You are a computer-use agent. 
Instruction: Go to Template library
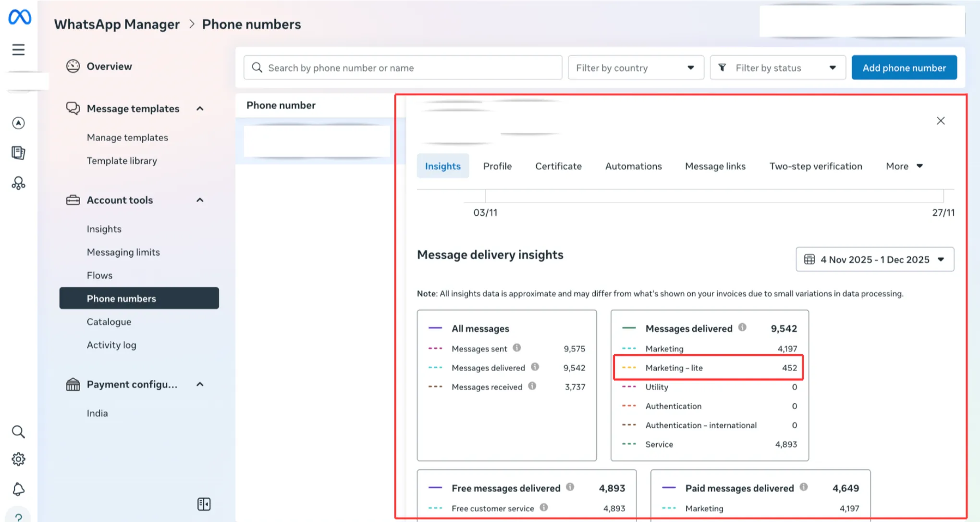click(122, 161)
